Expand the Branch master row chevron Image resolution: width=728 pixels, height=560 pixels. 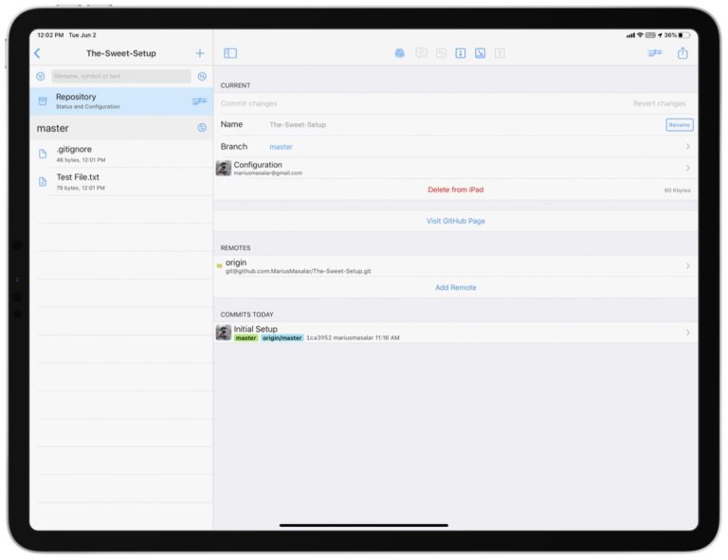coord(687,147)
